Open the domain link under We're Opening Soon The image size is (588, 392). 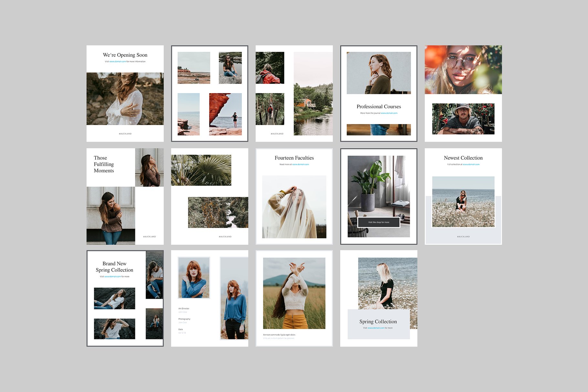point(118,62)
